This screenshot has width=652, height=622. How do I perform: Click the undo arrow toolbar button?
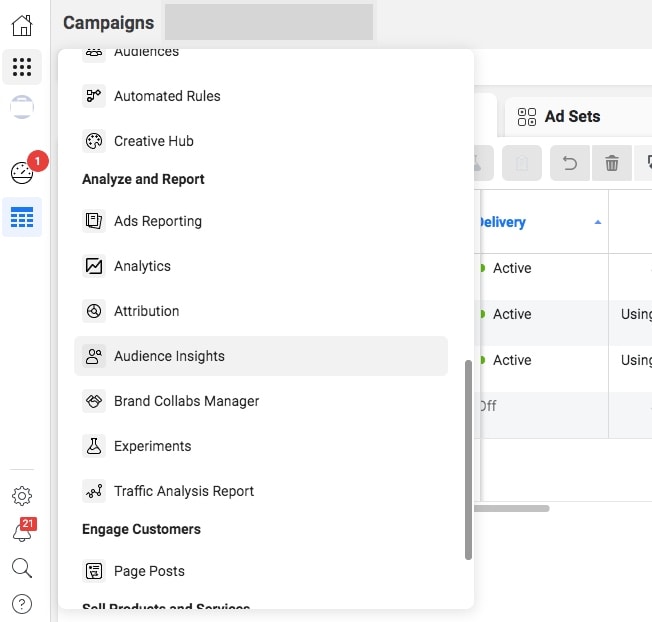click(x=570, y=164)
